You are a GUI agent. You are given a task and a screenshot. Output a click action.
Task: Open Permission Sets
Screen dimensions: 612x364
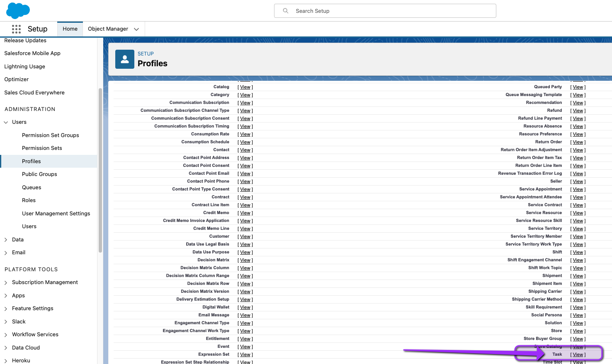pos(42,148)
